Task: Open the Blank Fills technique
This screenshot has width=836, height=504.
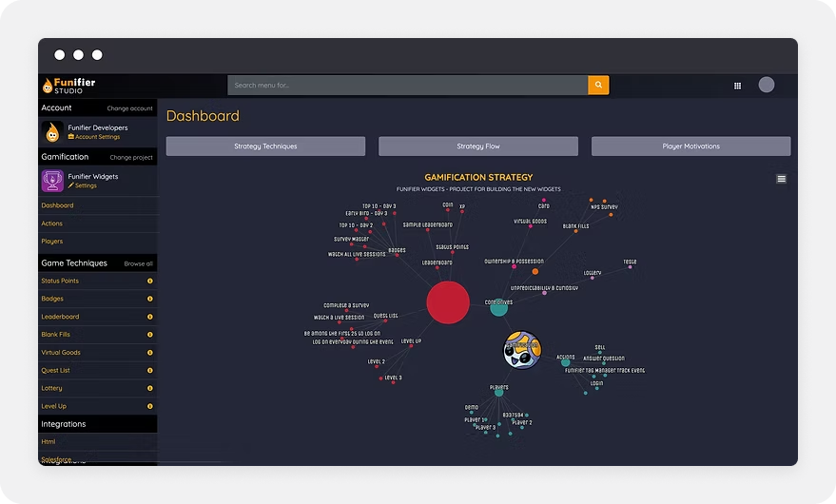Action: [x=55, y=335]
